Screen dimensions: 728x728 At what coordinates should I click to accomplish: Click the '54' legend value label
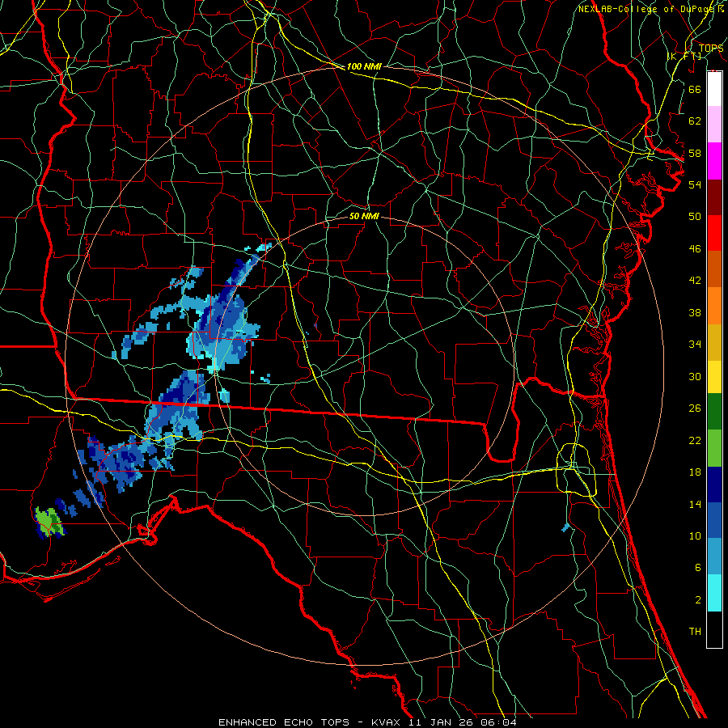pyautogui.click(x=695, y=184)
